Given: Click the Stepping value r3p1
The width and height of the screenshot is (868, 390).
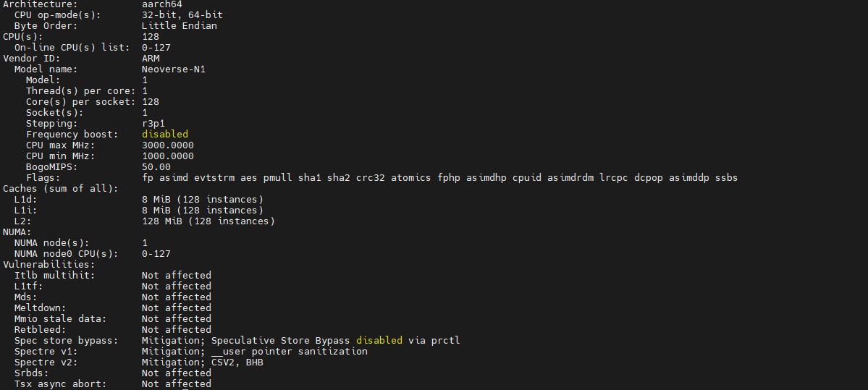Looking at the screenshot, I should coord(153,124).
